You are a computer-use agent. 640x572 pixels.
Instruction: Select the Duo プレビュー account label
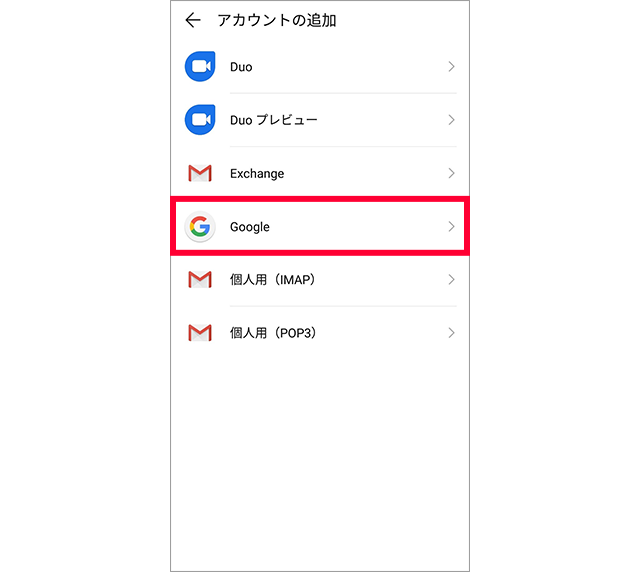click(x=273, y=120)
